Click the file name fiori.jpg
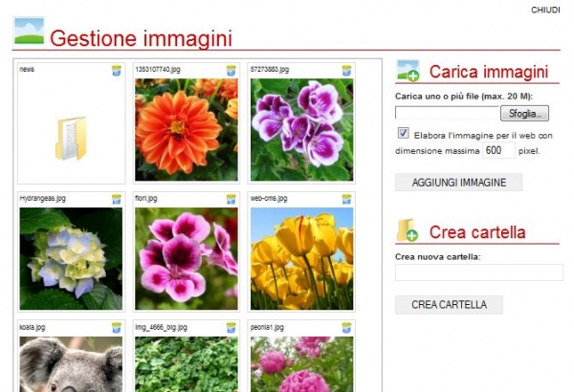Viewport: 574px width, 392px height. pos(146,198)
